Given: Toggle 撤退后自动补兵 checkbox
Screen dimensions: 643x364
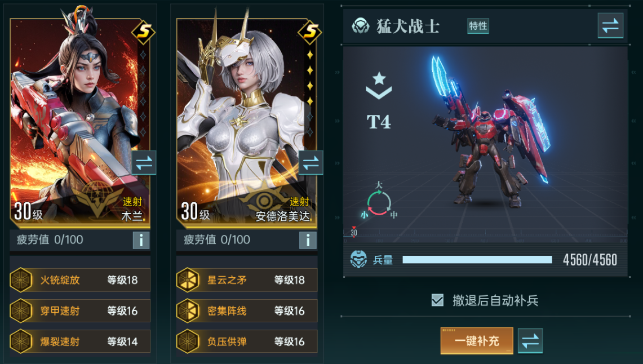Looking at the screenshot, I should (437, 300).
